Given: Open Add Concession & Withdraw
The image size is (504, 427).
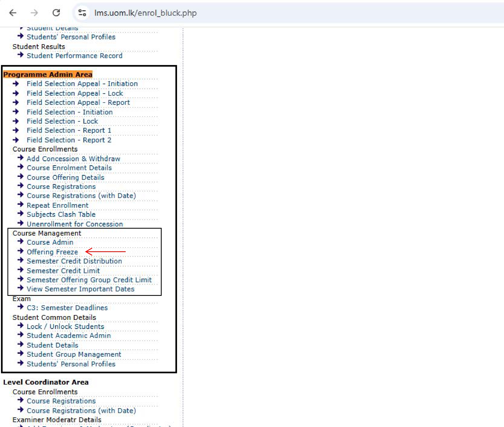Looking at the screenshot, I should pyautogui.click(x=73, y=158).
